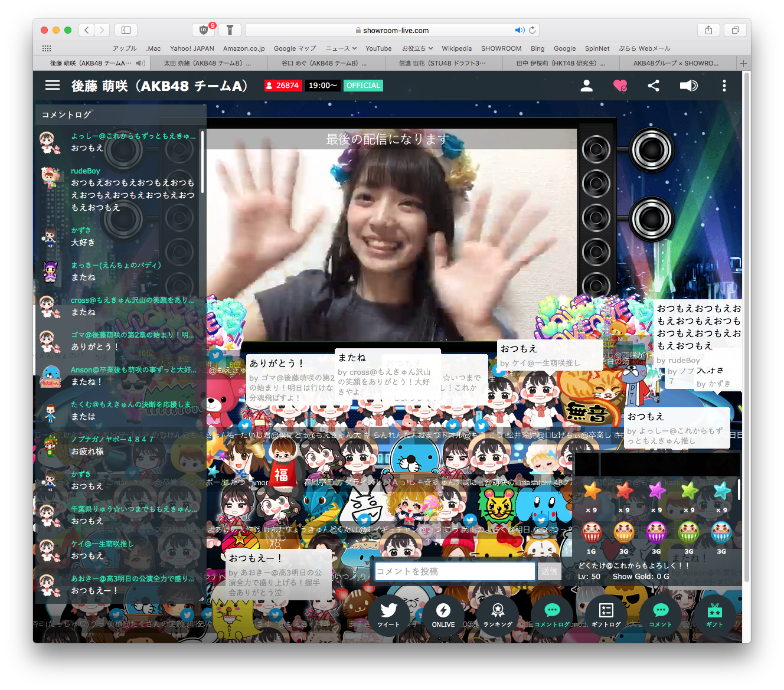The width and height of the screenshot is (784, 690).
Task: Click the showroom-live.com address bar
Action: [x=392, y=30]
